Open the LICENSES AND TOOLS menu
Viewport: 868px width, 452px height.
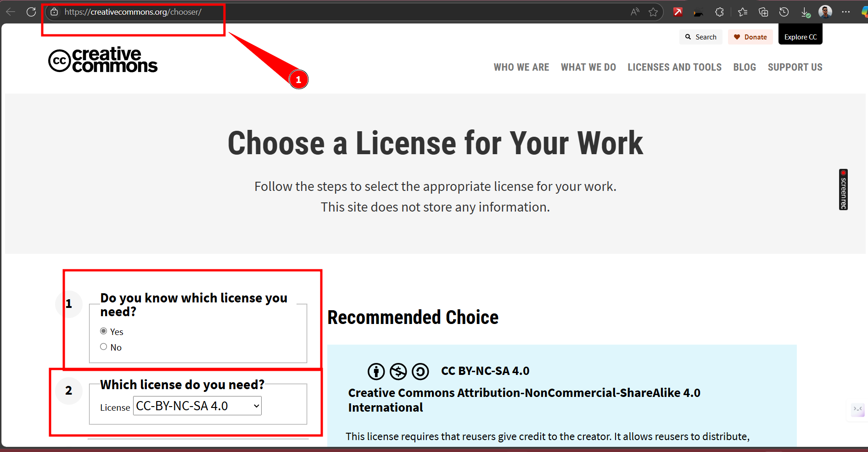click(x=675, y=67)
